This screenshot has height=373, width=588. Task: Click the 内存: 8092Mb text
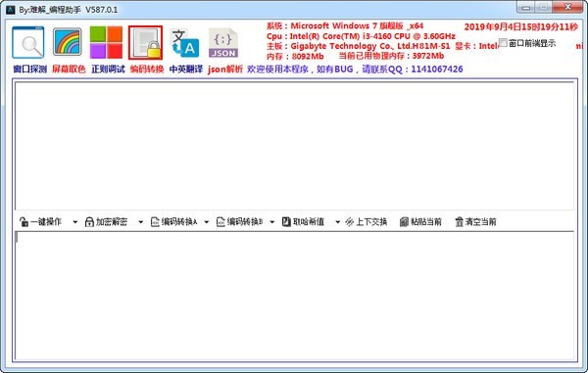click(295, 56)
